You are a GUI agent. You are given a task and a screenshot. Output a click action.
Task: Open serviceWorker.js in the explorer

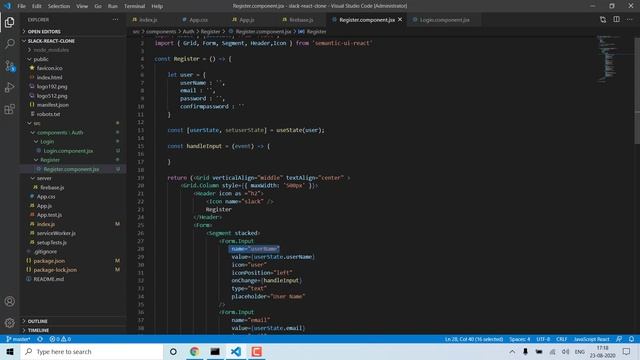click(56, 233)
